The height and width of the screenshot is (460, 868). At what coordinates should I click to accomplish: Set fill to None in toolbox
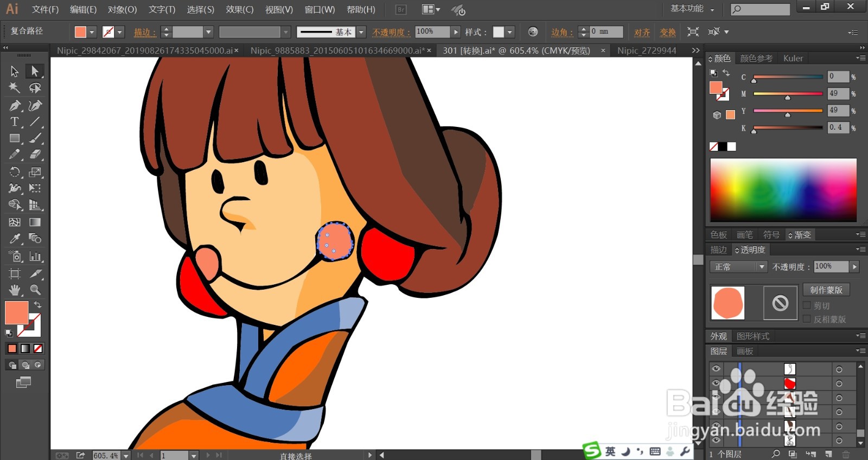click(x=38, y=348)
